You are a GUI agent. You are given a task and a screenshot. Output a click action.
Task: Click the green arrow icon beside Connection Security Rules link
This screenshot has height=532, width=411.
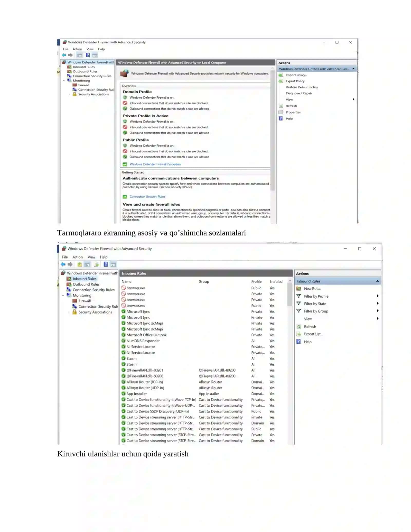pos(125,197)
